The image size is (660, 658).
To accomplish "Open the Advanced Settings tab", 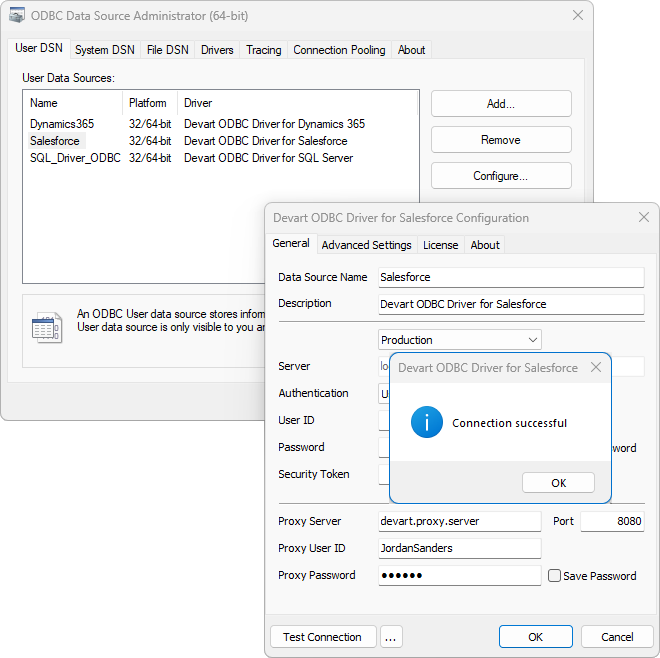I will [365, 245].
